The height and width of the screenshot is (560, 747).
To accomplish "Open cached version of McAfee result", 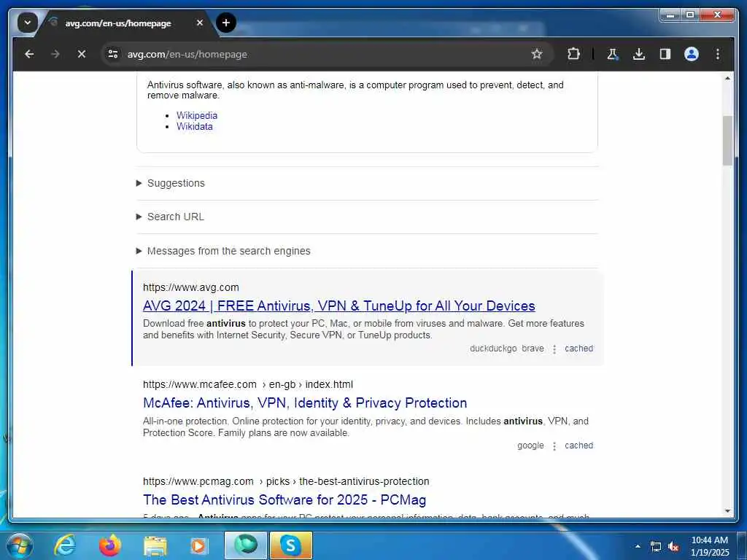I will click(578, 446).
